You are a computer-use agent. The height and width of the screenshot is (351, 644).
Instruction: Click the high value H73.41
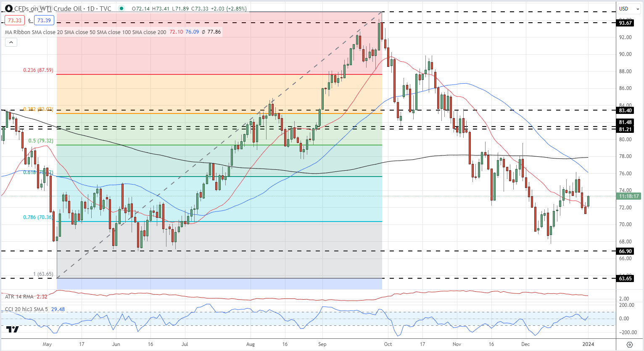point(160,8)
